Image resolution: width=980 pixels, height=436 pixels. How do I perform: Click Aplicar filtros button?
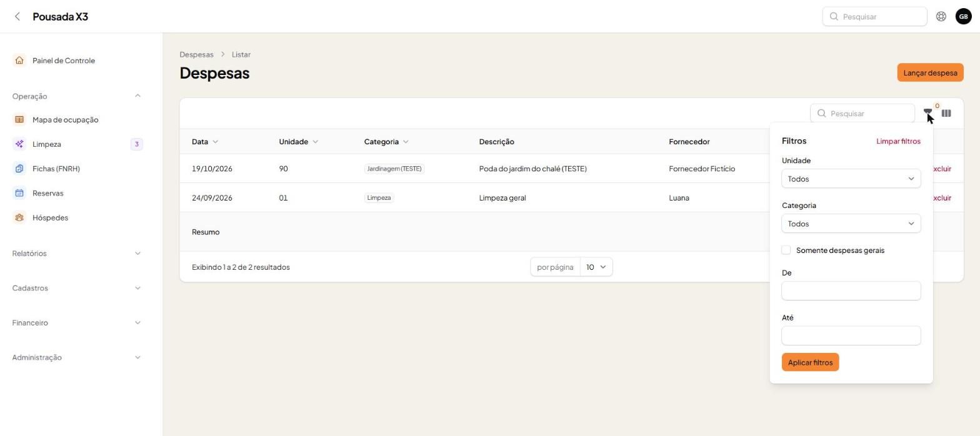[810, 362]
